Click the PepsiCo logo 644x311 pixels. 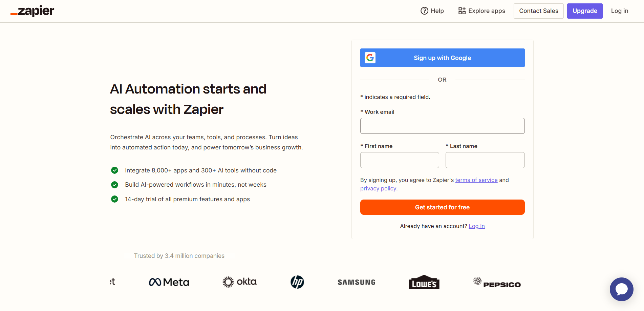(497, 283)
